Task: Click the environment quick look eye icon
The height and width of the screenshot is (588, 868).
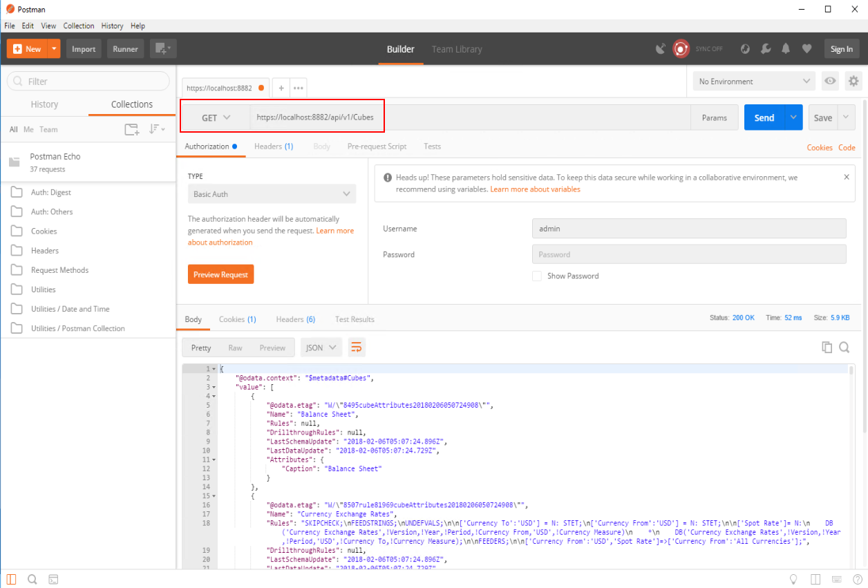Action: point(830,82)
